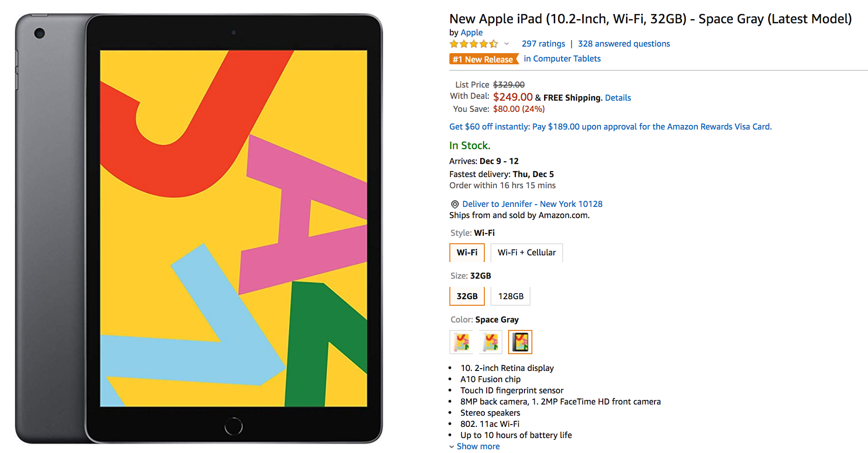
Task: View the 328 answered questions
Action: [624, 44]
